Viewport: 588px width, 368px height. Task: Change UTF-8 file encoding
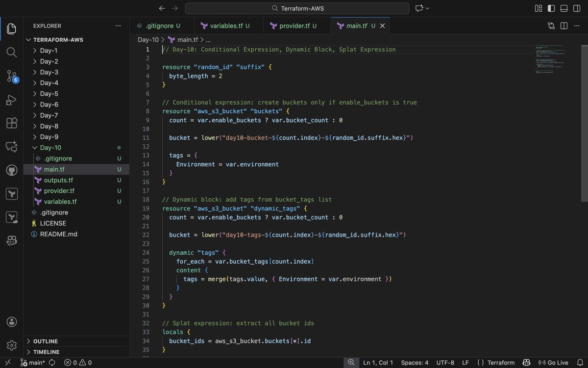(445, 363)
